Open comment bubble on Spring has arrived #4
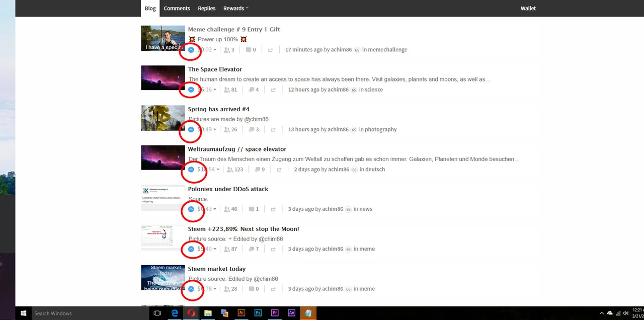 [x=252, y=130]
